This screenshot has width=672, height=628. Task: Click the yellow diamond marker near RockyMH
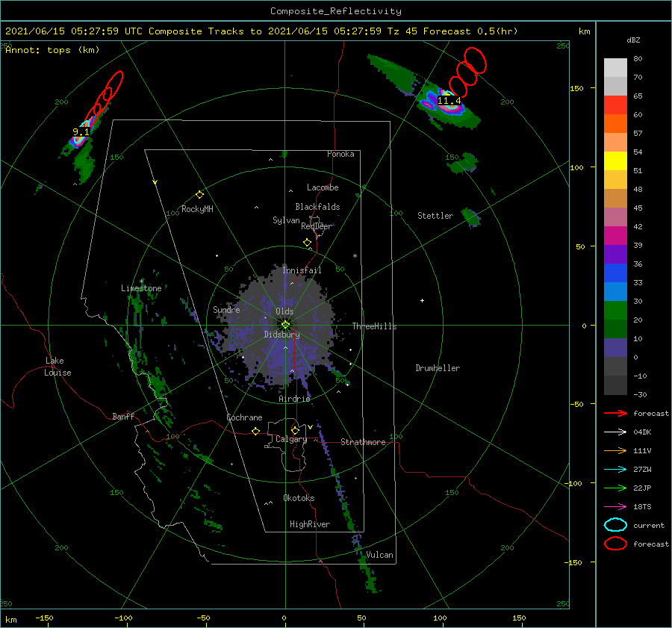[x=199, y=195]
